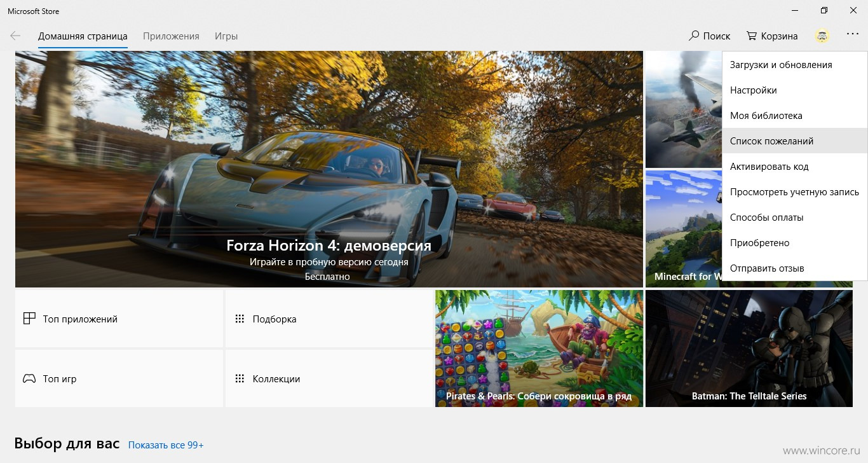Image resolution: width=868 pixels, height=463 pixels.
Task: Open the fighter jet game tile
Action: point(684,109)
